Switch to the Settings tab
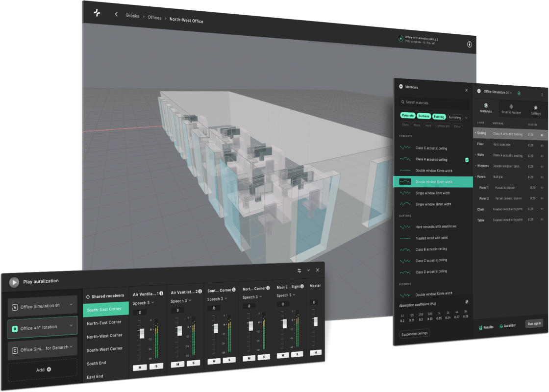This screenshot has height=392, width=549. (536, 109)
